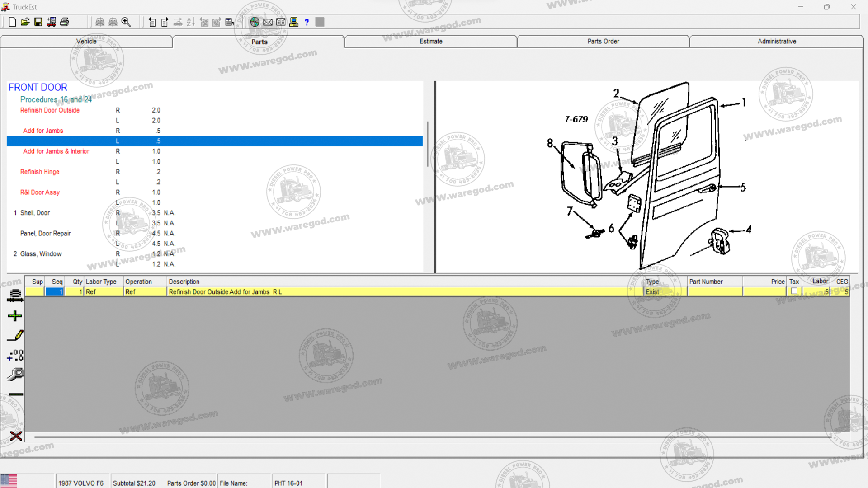Open the Parts Order tab
This screenshot has width=868, height=488.
point(603,42)
